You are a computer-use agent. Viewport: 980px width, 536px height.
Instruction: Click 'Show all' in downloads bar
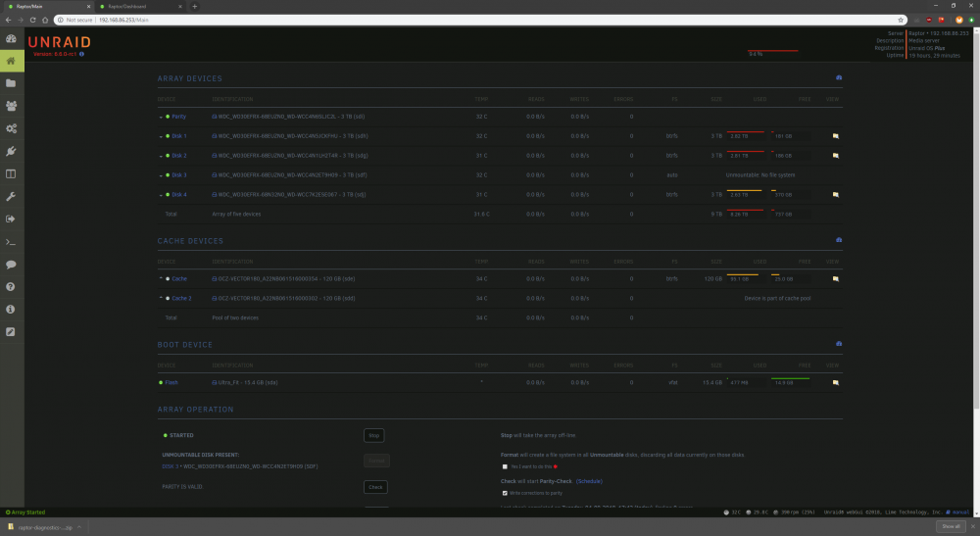(x=951, y=526)
